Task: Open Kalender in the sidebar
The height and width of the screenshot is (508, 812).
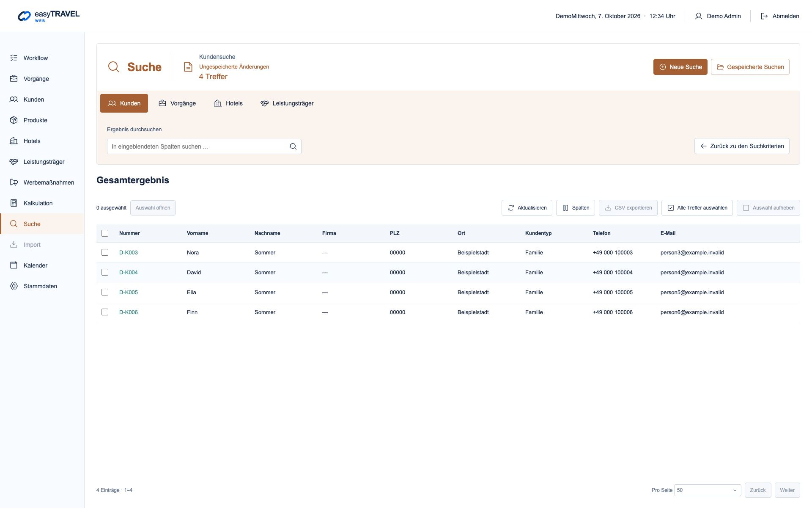Action: (42, 265)
